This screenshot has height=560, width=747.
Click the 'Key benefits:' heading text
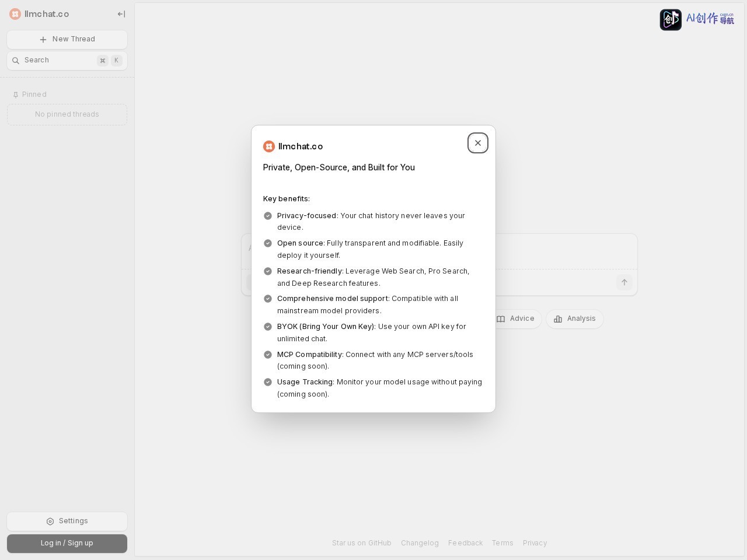pyautogui.click(x=287, y=199)
